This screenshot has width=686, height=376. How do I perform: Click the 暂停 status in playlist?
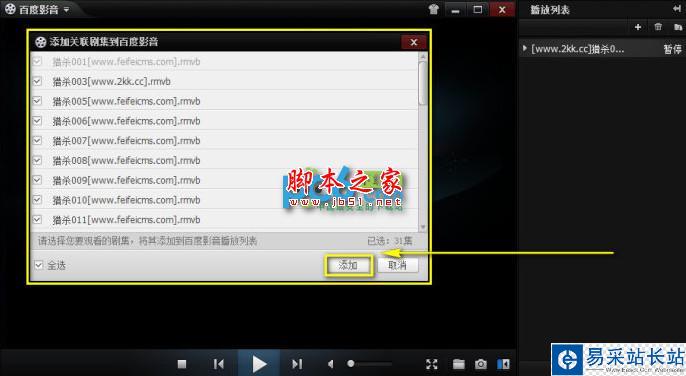click(x=672, y=49)
